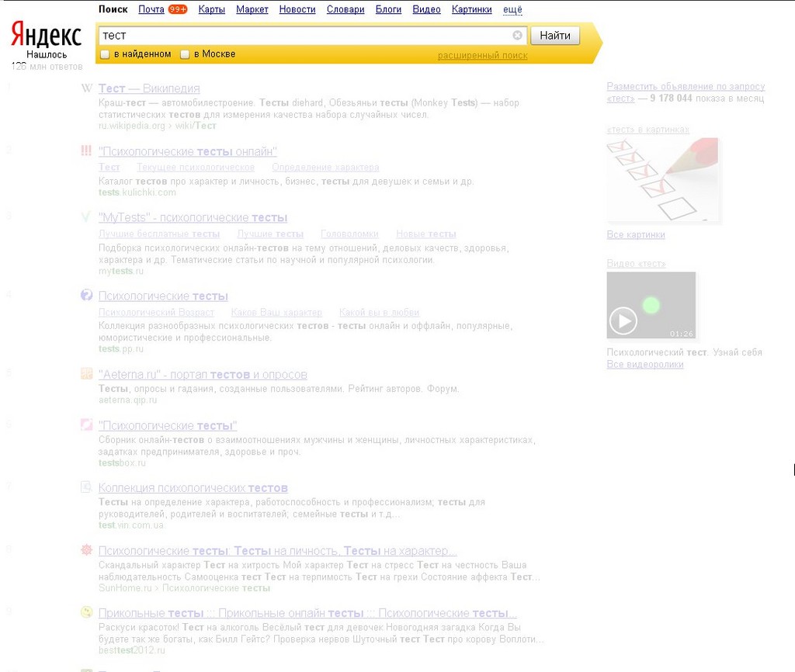Screen dimensions: 795x672
Task: Click the Wikipedia favicon beside the first result
Action: (x=86, y=88)
